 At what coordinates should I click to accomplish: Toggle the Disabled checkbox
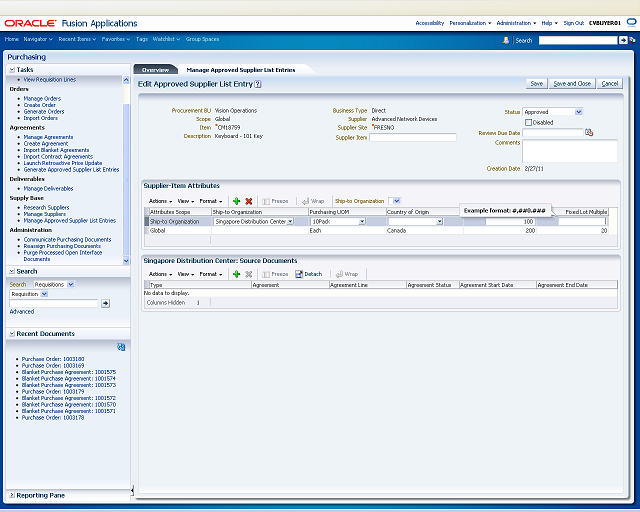[529, 122]
